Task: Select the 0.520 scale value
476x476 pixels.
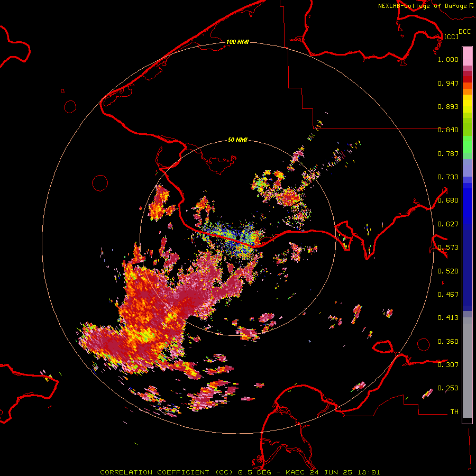Action: pos(448,271)
